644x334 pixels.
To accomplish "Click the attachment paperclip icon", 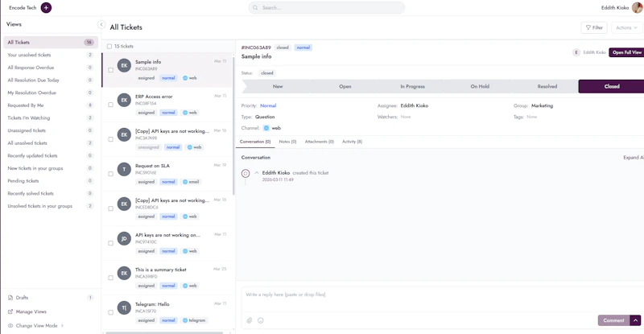I will point(250,320).
